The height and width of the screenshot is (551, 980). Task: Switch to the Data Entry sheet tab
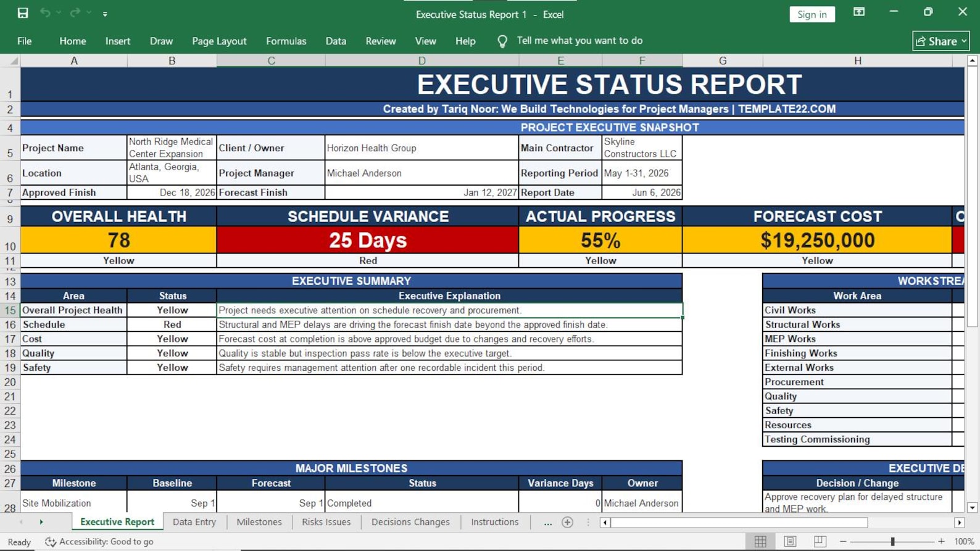coord(194,522)
